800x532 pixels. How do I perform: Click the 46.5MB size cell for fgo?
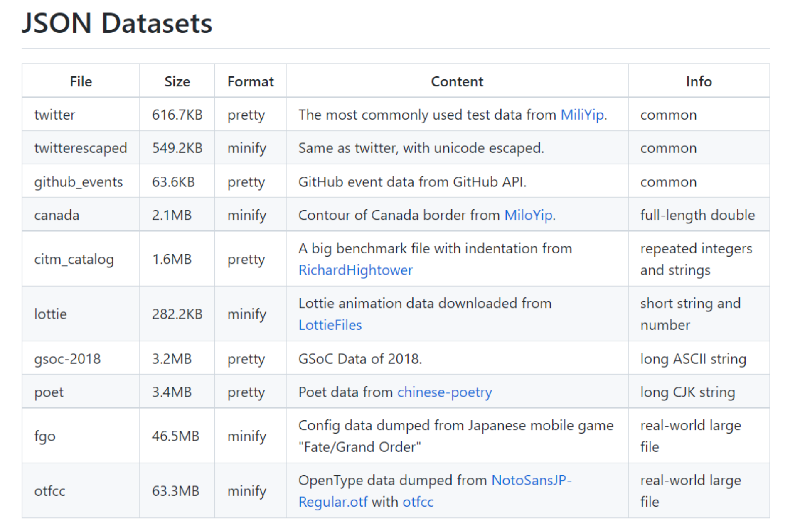pyautogui.click(x=175, y=436)
